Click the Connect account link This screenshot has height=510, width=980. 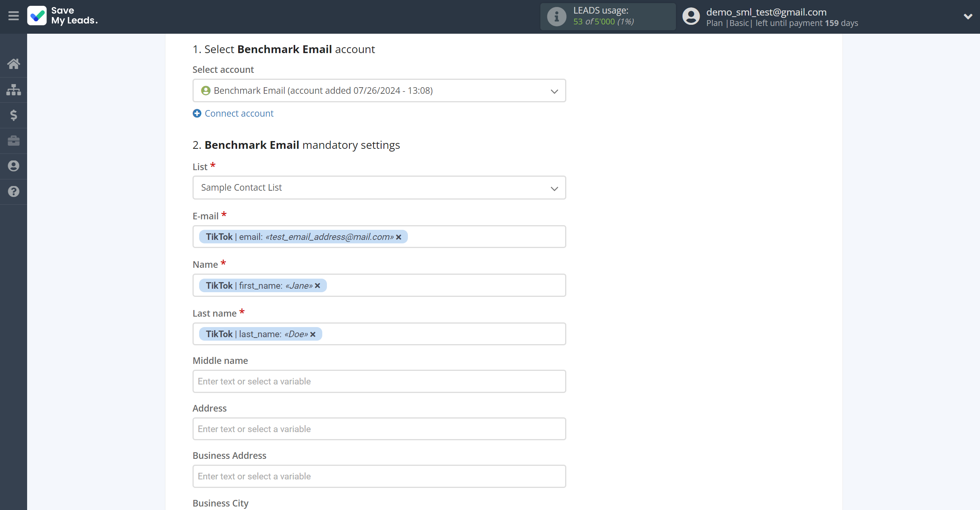(x=239, y=113)
